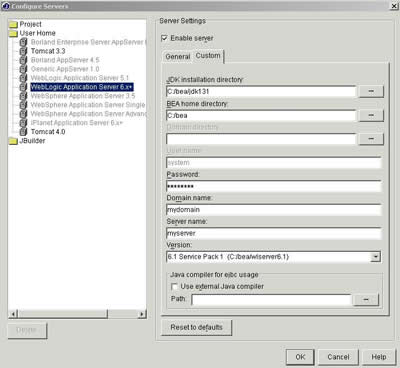Click the WebLogic Application Server 6.x+ icon
The image size is (400, 368).
[x=23, y=87]
